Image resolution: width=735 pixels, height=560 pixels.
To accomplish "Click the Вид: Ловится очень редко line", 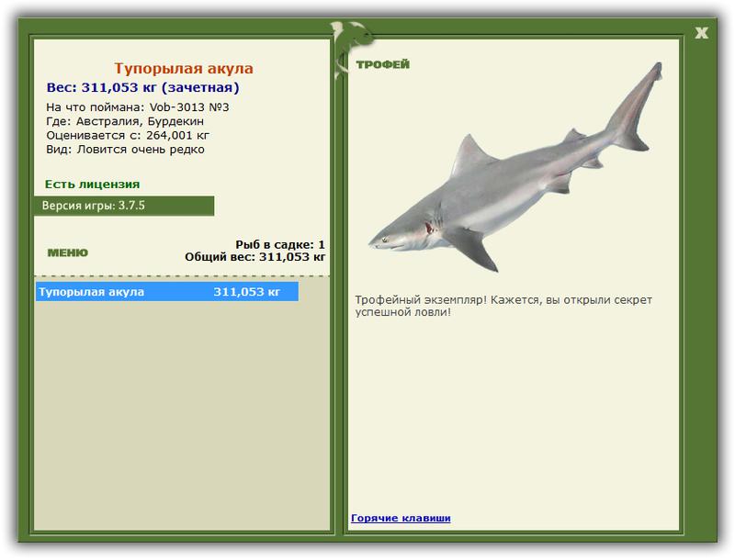I will (x=125, y=150).
